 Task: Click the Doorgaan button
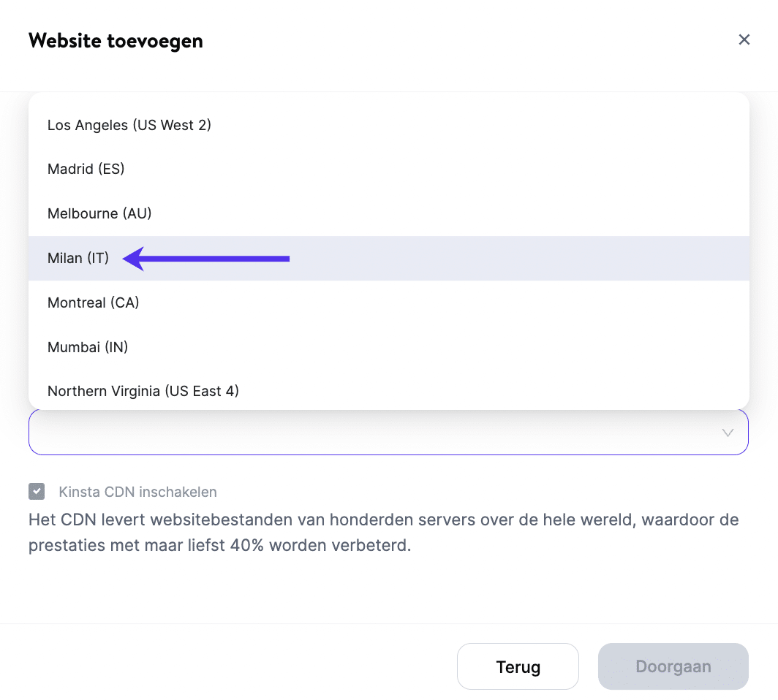[673, 666]
